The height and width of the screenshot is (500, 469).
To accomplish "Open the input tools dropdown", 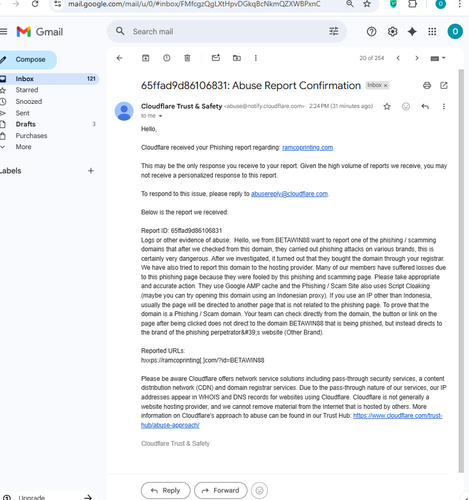I will coord(438,58).
